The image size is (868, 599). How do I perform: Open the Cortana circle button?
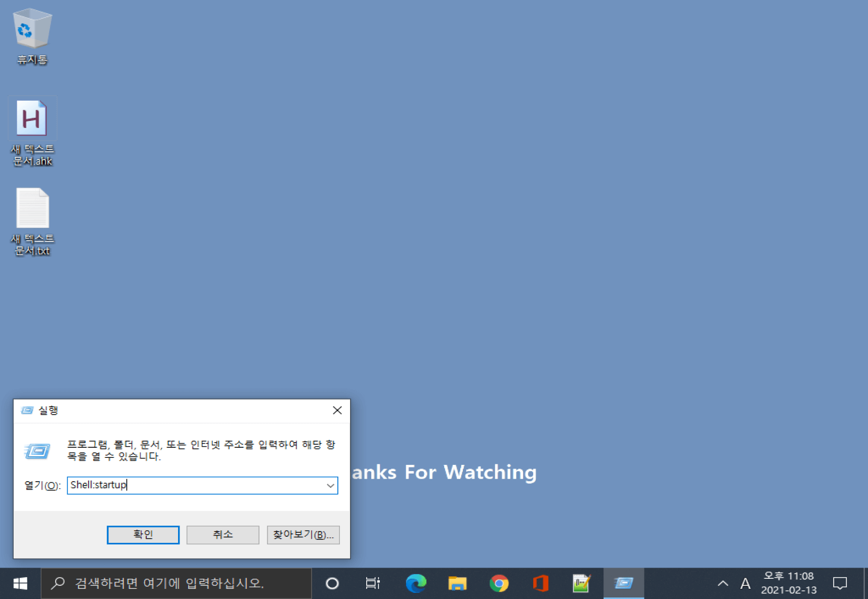tap(332, 583)
